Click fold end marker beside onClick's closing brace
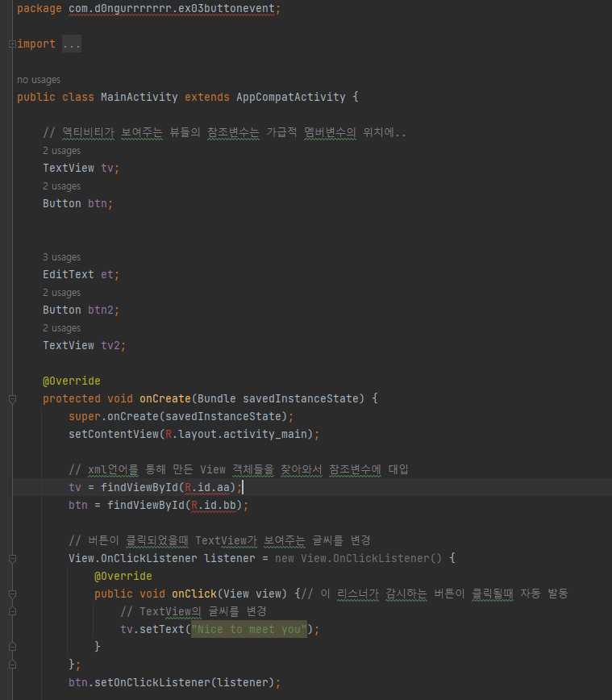 (13, 647)
